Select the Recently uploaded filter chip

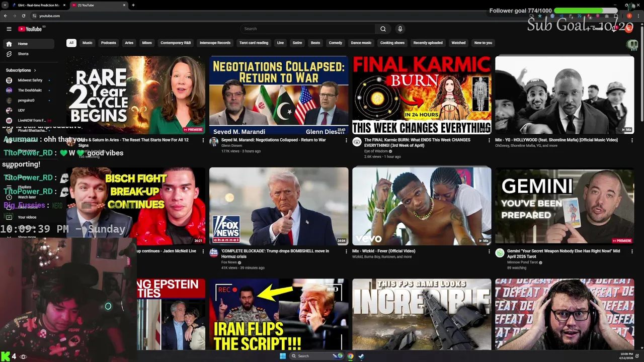pos(428,43)
